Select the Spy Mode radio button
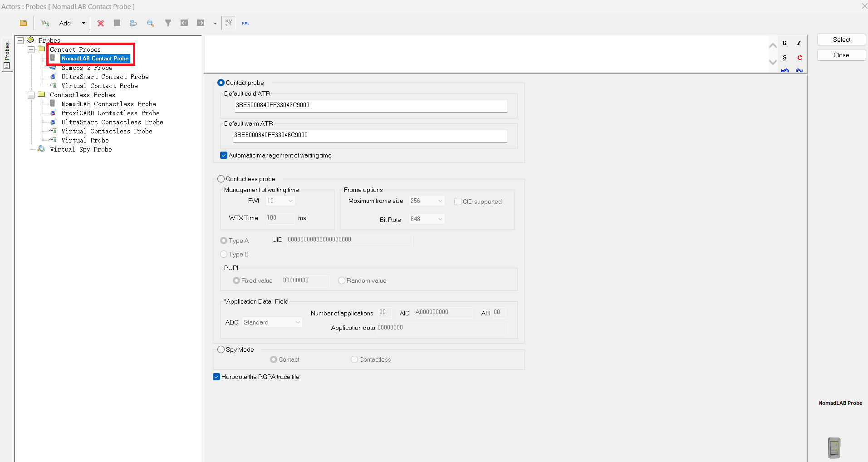868x462 pixels. tap(221, 349)
